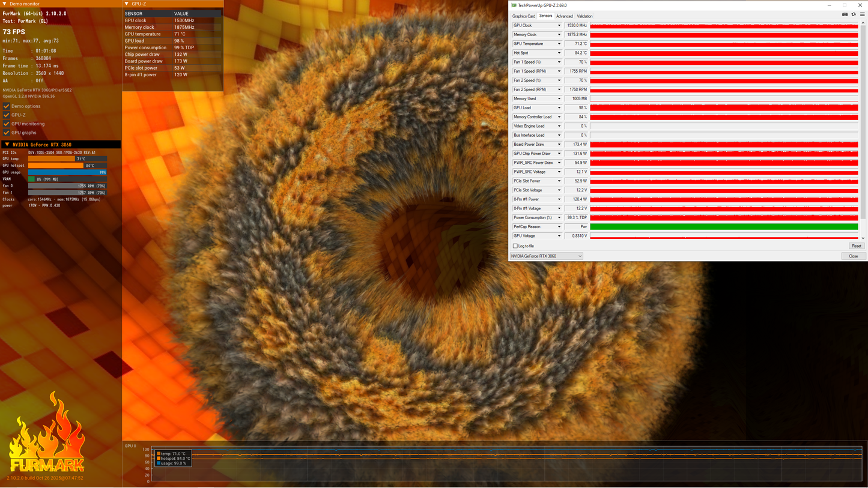Click the GPU-Z refresh icon

point(854,14)
